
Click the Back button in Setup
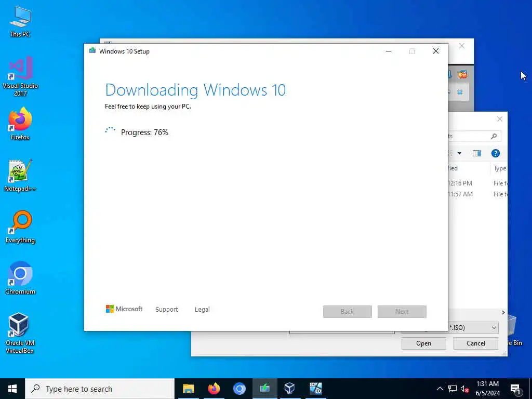click(348, 312)
